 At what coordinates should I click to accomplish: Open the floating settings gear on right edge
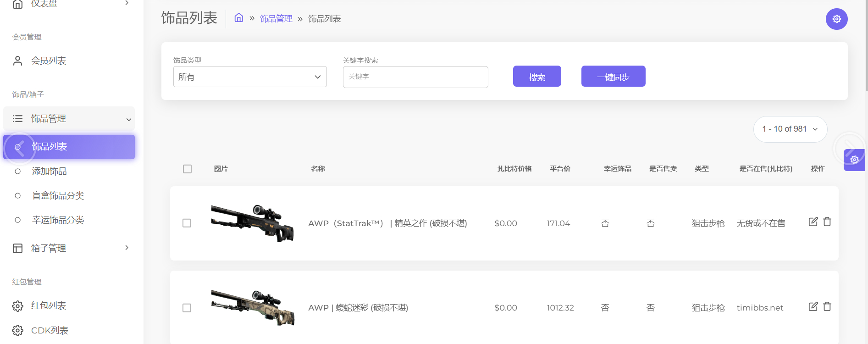(854, 160)
